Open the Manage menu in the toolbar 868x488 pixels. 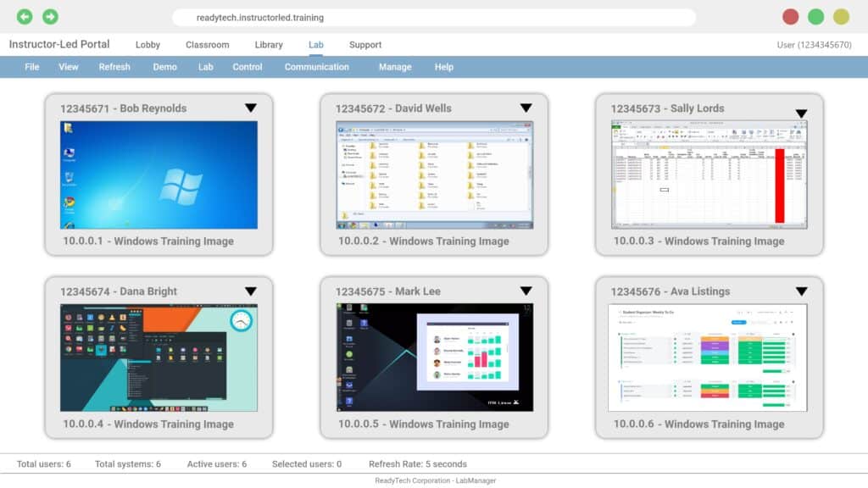click(x=395, y=67)
